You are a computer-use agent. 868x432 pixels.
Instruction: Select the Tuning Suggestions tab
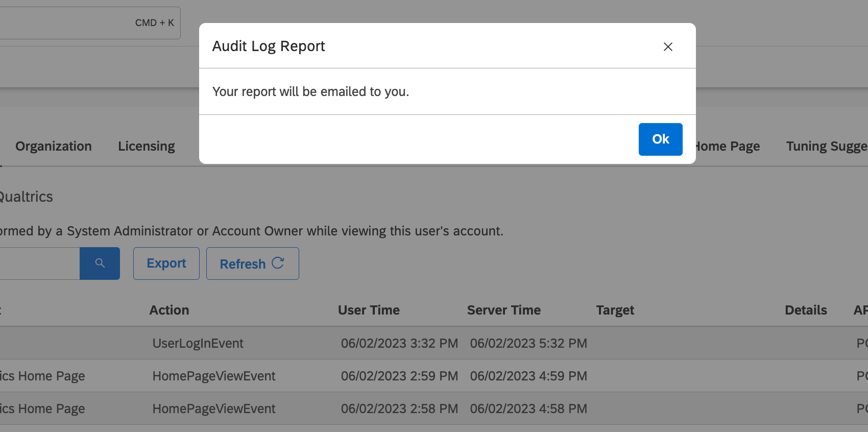click(x=826, y=147)
